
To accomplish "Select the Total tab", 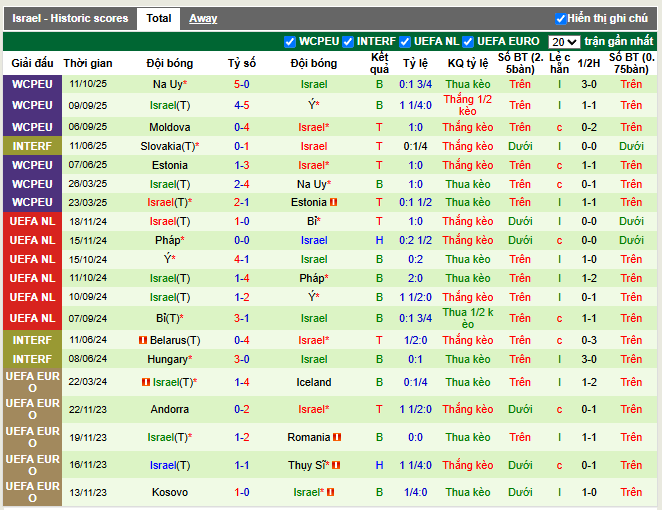I will pos(158,19).
